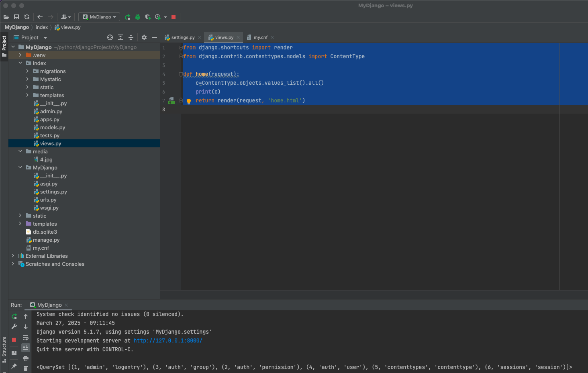Collapse the media folder
This screenshot has width=588, height=373.
click(20, 151)
